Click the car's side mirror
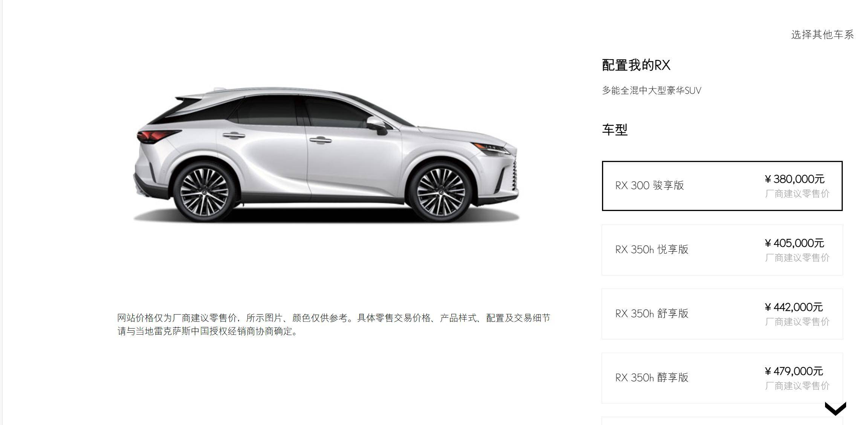Screen dimensions: 868x425 [x=377, y=125]
